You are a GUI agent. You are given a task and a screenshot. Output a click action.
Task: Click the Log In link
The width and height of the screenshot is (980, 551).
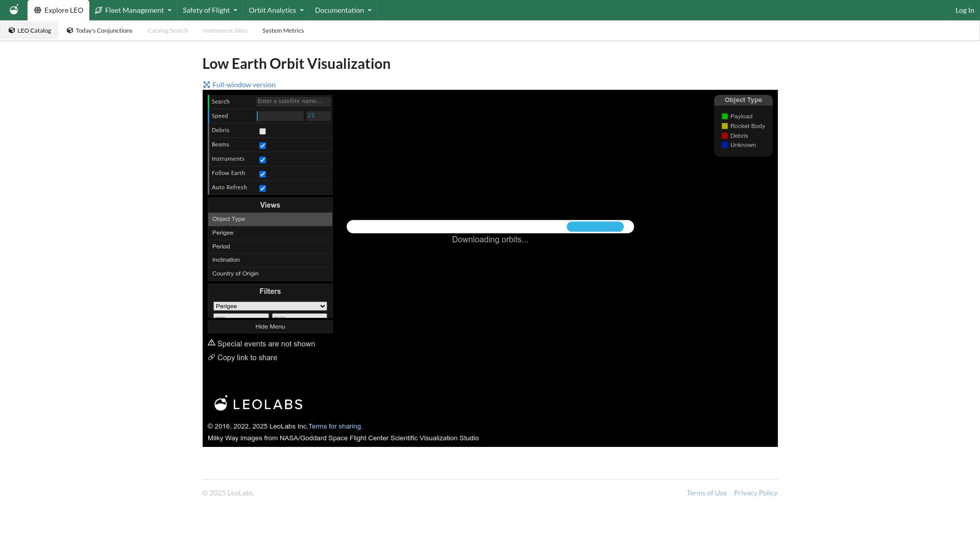point(965,10)
